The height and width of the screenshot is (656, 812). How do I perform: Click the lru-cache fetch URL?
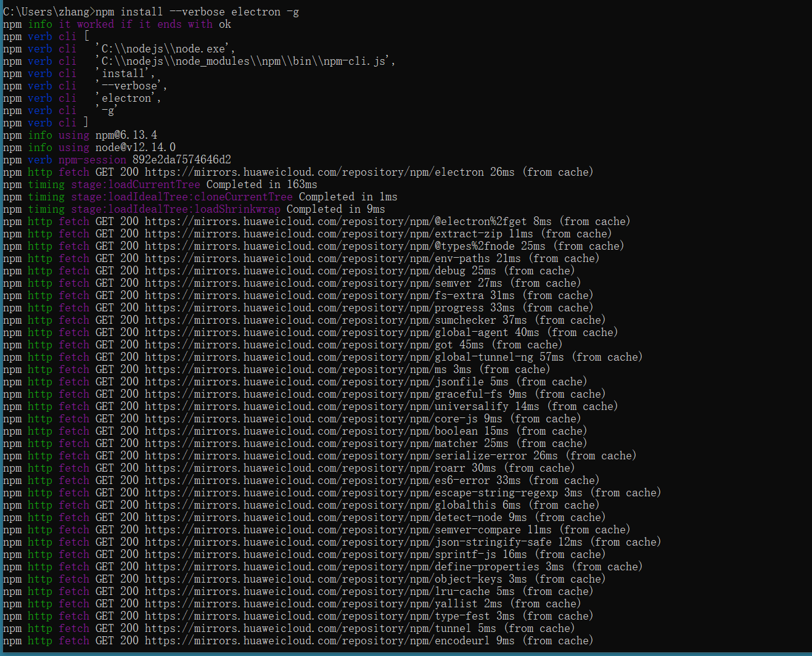[x=318, y=591]
